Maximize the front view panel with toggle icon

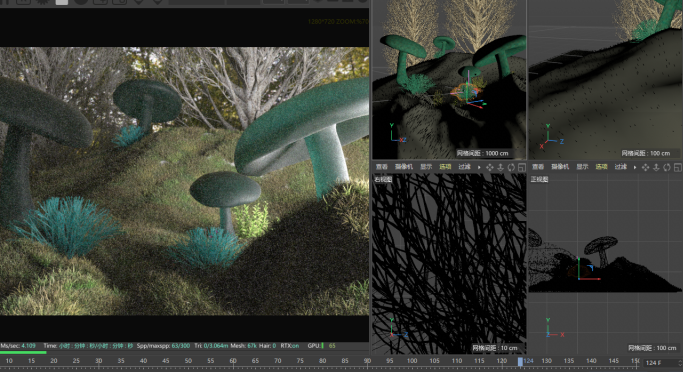pos(678,167)
